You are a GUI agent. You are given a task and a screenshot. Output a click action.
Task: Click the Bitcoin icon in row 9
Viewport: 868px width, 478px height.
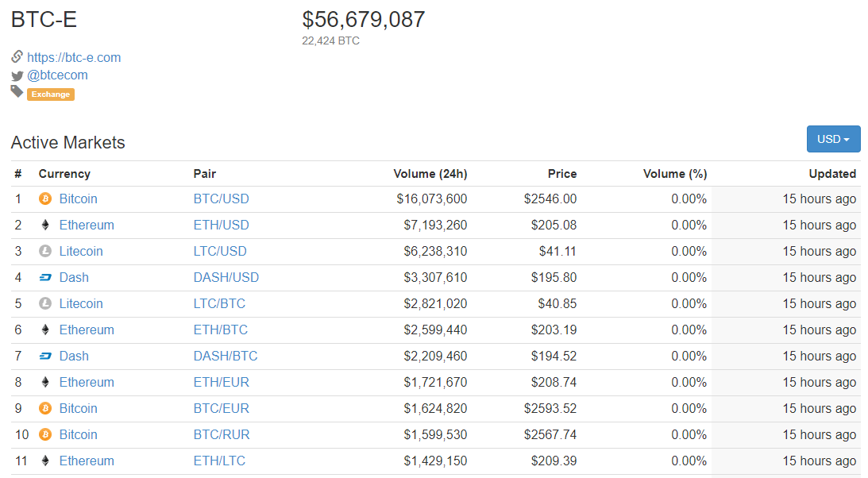click(45, 408)
